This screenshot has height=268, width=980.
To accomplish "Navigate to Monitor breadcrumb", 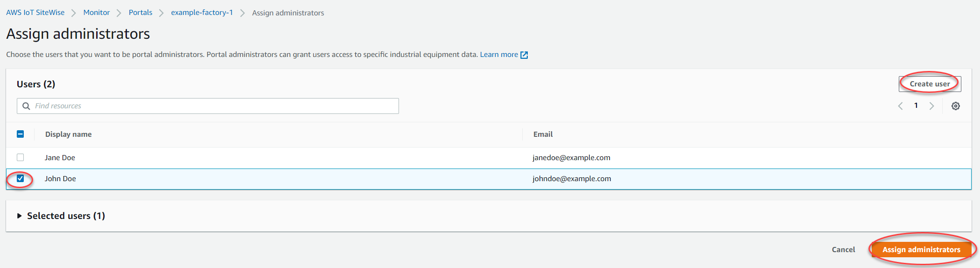I will pyautogui.click(x=97, y=13).
